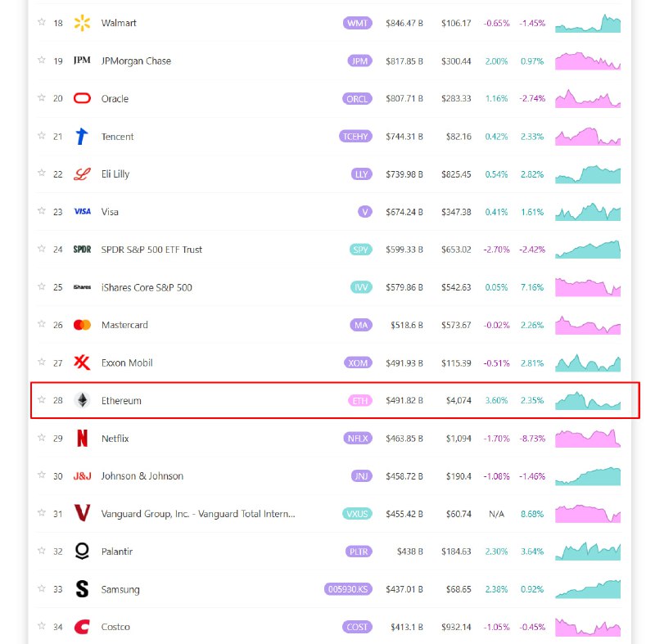Open the Eli Lilly company link
The image size is (655, 644).
pos(115,173)
